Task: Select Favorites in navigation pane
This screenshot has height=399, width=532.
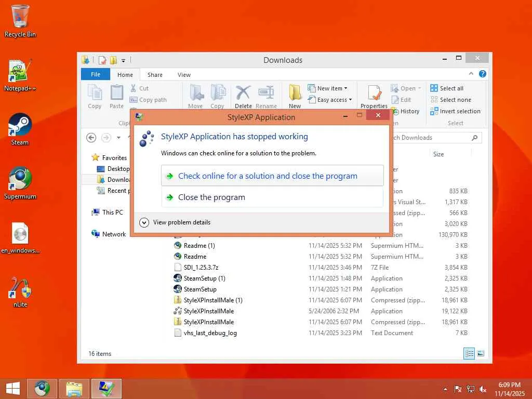Action: point(109,158)
